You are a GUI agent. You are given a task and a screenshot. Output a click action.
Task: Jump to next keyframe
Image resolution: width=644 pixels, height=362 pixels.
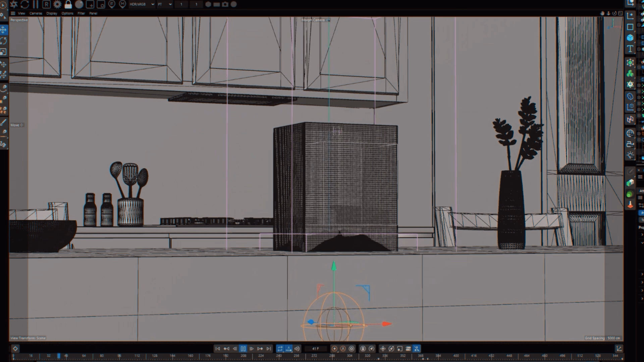click(260, 349)
